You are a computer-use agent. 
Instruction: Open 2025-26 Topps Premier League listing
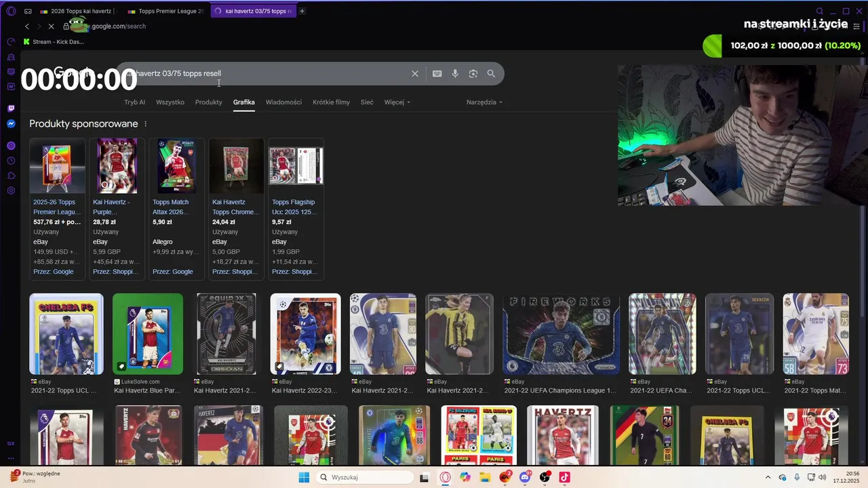pyautogui.click(x=57, y=209)
